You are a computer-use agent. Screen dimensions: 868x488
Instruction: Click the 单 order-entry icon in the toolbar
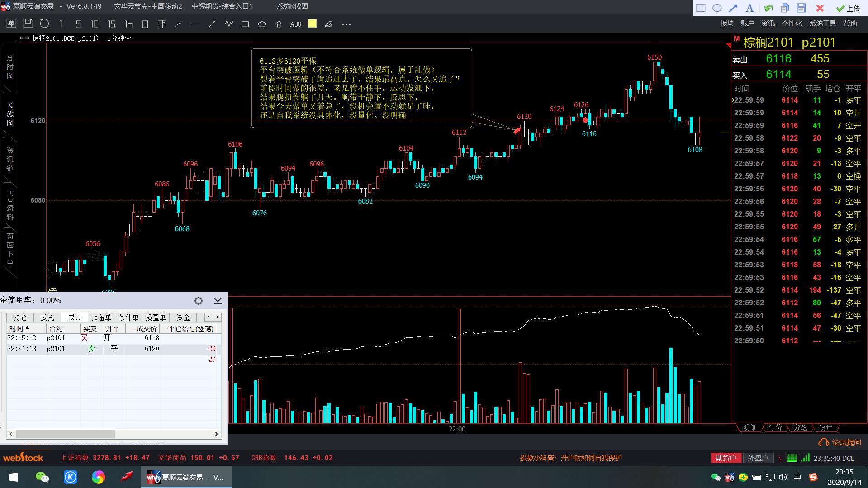pos(11,24)
